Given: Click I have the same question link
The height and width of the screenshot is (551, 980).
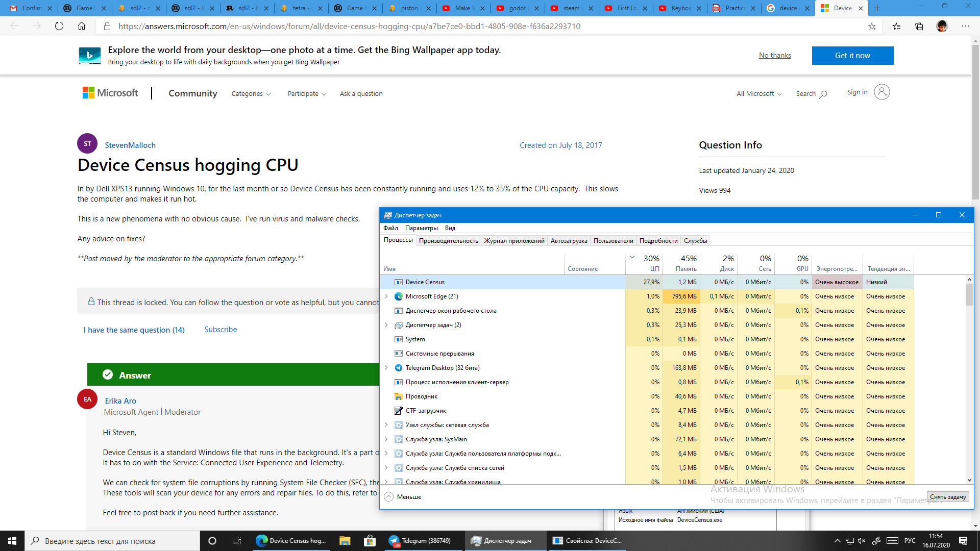Looking at the screenshot, I should click(134, 330).
